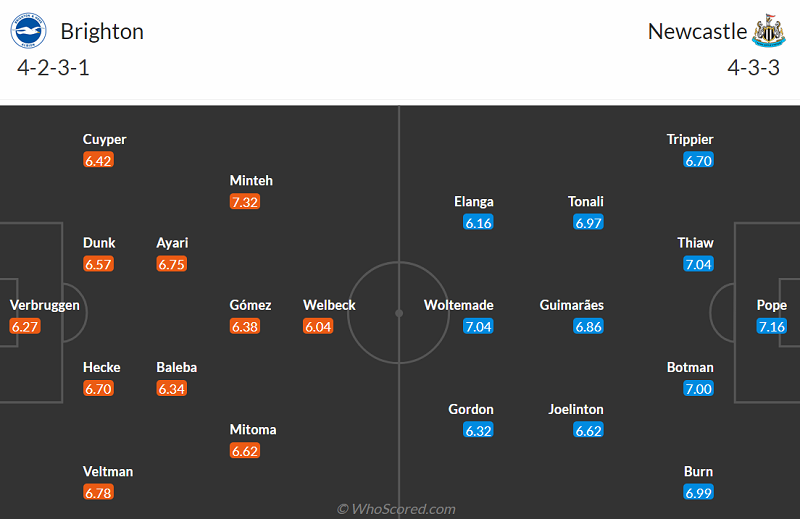The image size is (800, 519).
Task: Click the Newcastle club crest icon
Action: pos(768,31)
